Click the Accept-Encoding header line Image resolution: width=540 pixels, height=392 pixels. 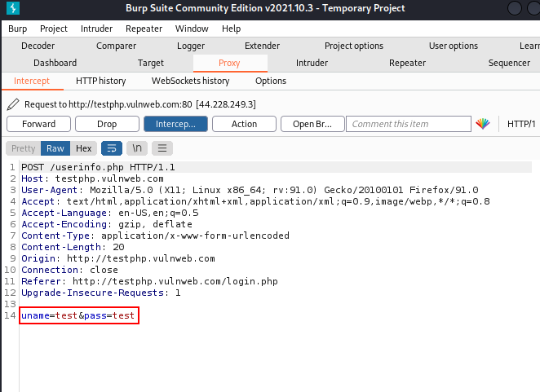pyautogui.click(x=107, y=224)
